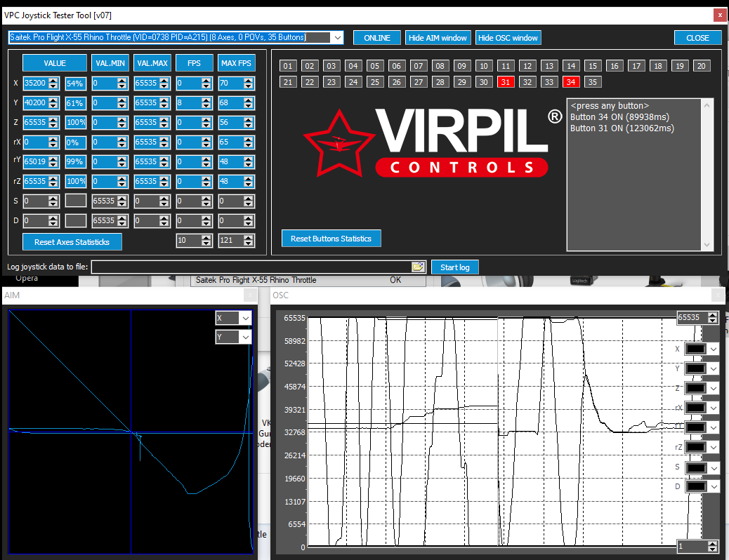Open the OSC rX axis color dropdown arrow
Viewport: 729px width, 560px height.
tap(713, 408)
